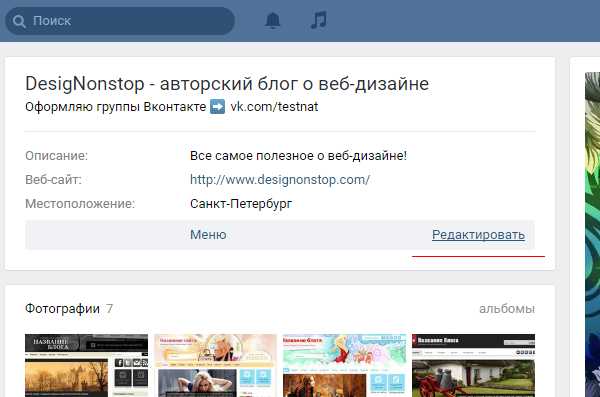
Task: Focus the Поиск search field
Action: pyautogui.click(x=120, y=21)
